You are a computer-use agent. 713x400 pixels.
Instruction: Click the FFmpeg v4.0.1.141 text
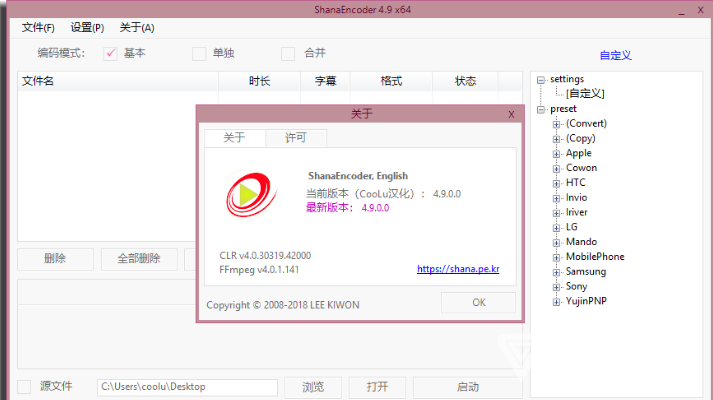(x=259, y=270)
